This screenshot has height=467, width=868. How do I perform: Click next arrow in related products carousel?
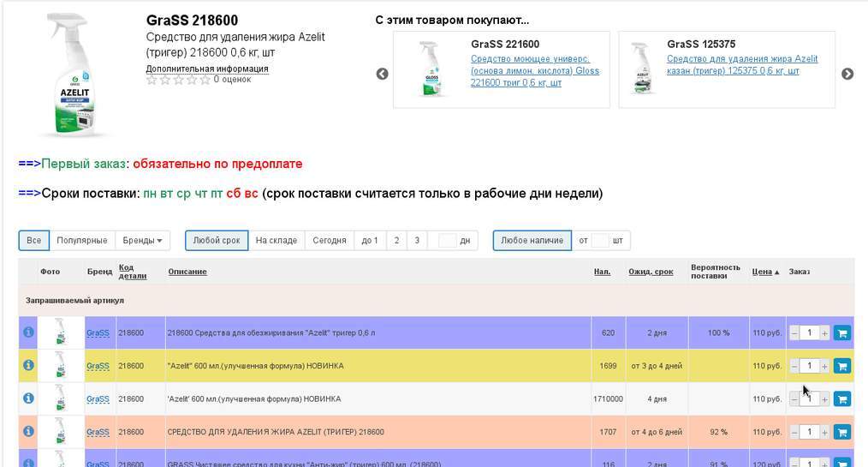(x=847, y=74)
